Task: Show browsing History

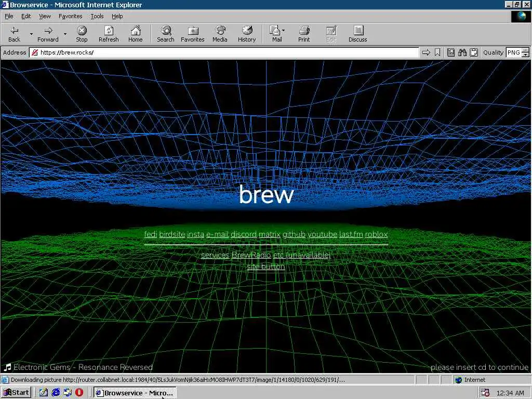Action: pos(247,34)
